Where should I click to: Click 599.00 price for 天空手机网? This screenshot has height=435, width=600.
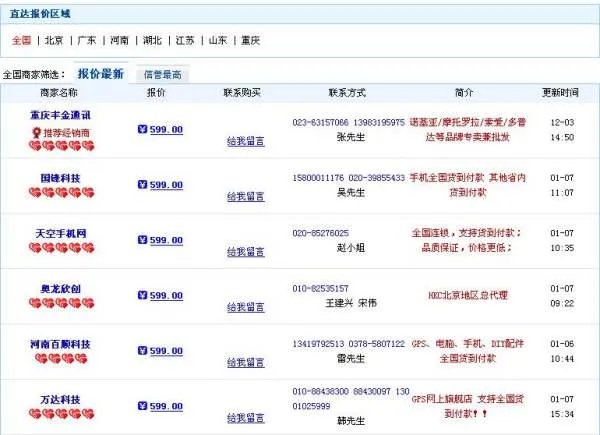pos(166,240)
